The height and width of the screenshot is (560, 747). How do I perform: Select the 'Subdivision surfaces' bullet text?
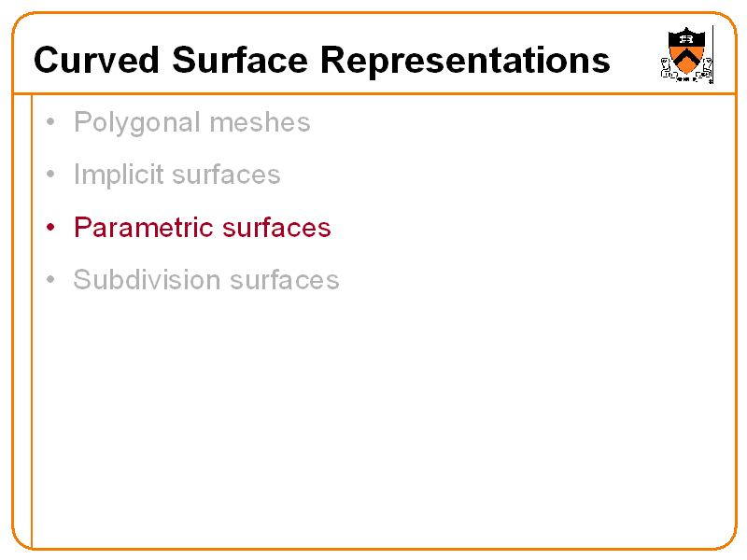pos(205,280)
